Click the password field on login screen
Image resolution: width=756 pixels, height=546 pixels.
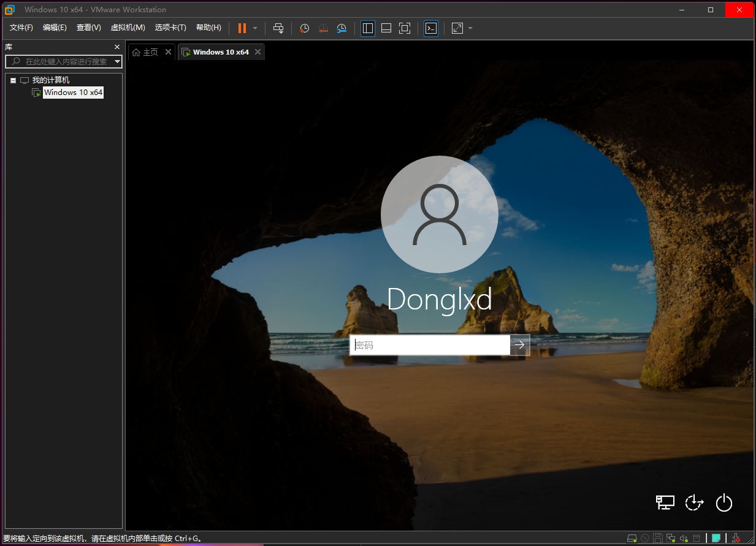[x=430, y=345]
